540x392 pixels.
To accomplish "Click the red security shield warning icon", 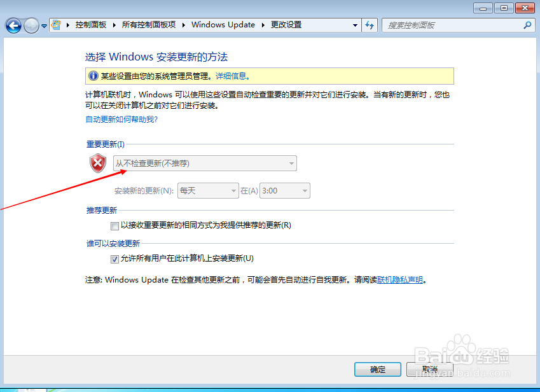I will 97,164.
